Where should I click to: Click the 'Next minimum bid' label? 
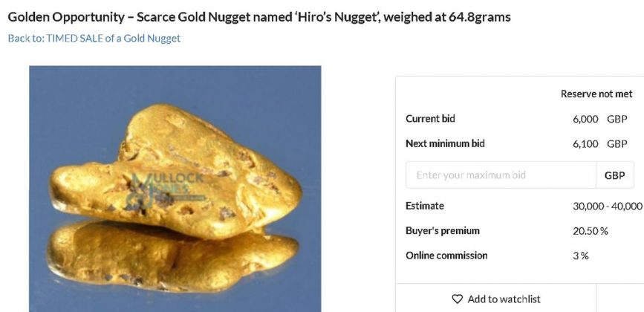(x=445, y=143)
